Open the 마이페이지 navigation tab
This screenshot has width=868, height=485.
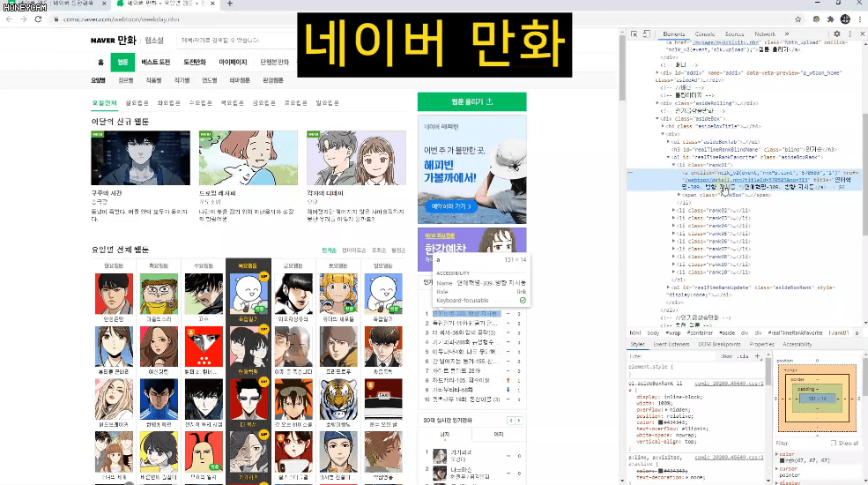tap(233, 62)
